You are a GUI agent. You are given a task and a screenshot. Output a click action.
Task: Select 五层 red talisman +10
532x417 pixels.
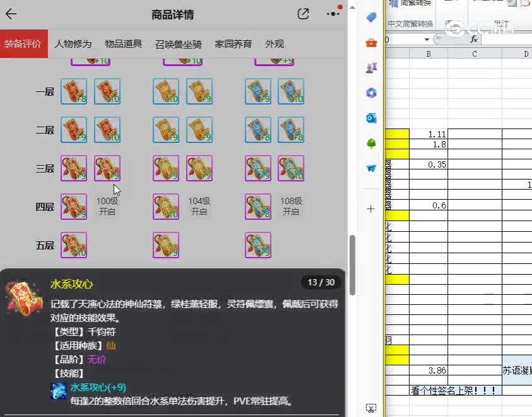[74, 245]
